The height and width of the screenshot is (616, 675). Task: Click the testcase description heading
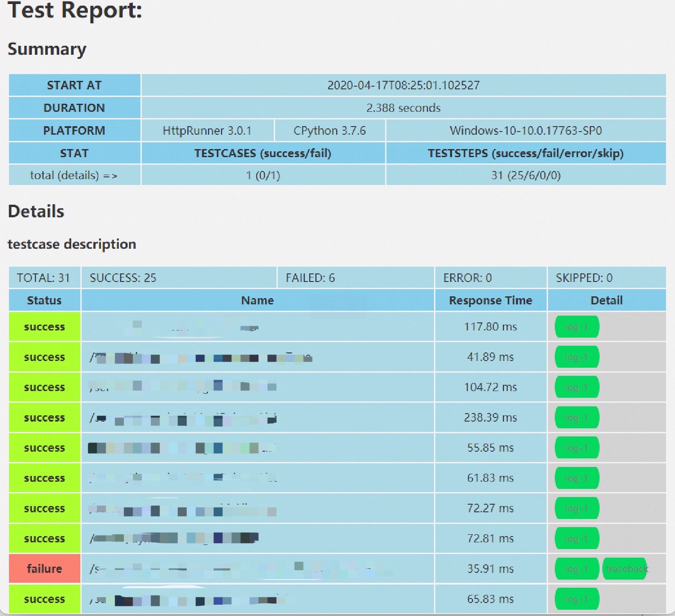[x=72, y=244]
